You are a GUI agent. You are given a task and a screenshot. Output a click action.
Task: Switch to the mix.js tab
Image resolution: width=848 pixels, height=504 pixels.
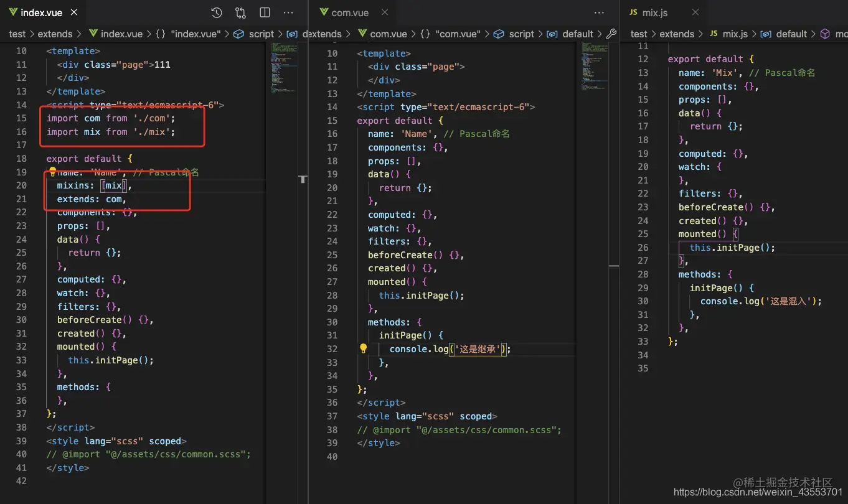(x=664, y=12)
